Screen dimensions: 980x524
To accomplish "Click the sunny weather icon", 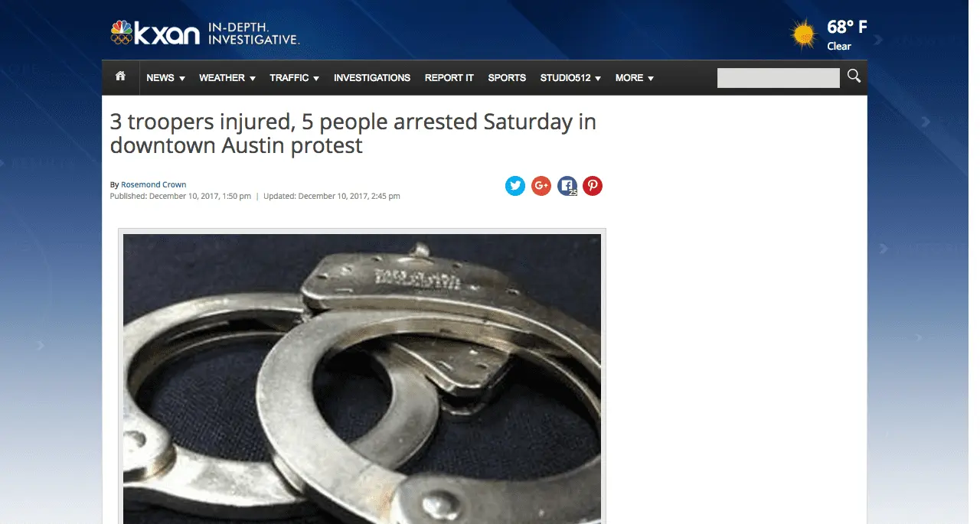I will tap(804, 34).
